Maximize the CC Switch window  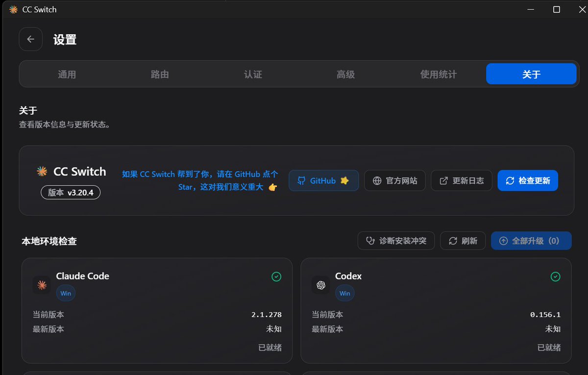click(557, 9)
